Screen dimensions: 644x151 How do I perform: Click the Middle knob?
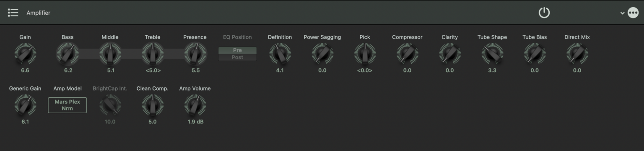(110, 54)
